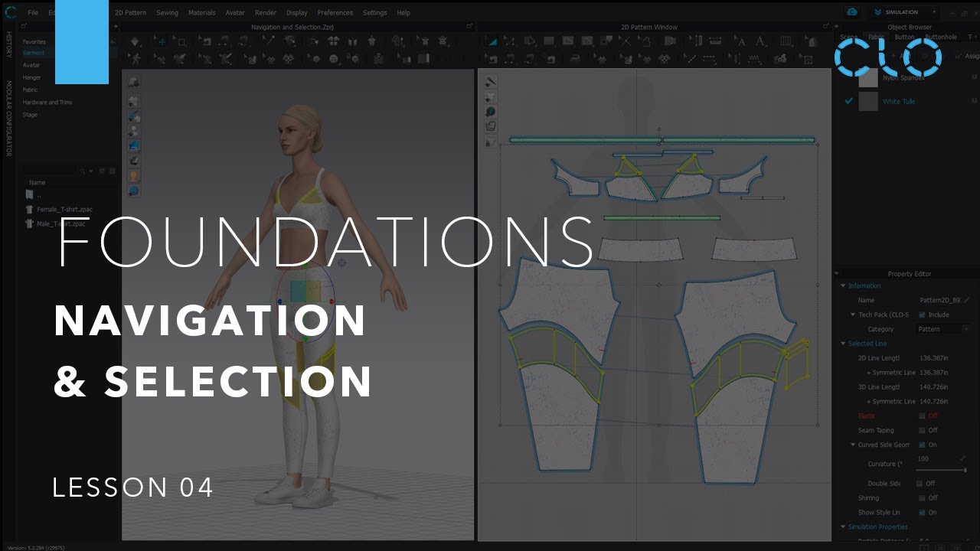Open the Help menu
The image size is (980, 551).
(x=403, y=12)
